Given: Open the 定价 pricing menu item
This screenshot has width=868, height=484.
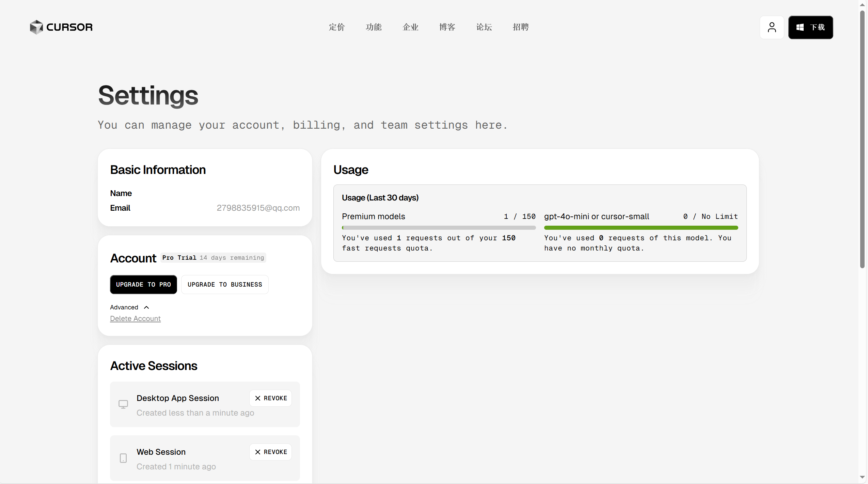Looking at the screenshot, I should 336,27.
